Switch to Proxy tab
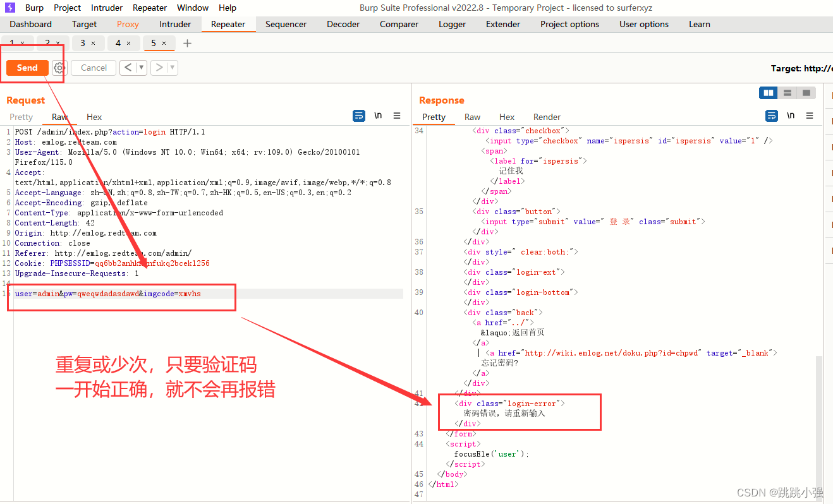This screenshot has width=833, height=504. click(x=128, y=24)
